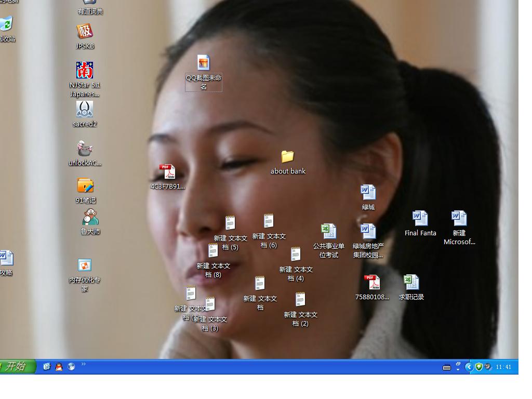Open the sacred2 game shortcut
This screenshot has width=532, height=399.
coord(85,110)
